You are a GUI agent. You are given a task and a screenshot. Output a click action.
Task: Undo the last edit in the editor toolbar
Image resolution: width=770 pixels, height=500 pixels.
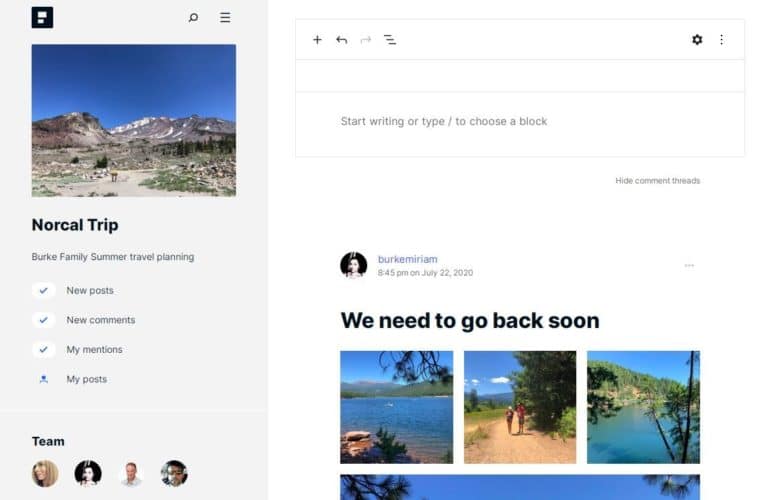click(x=342, y=40)
